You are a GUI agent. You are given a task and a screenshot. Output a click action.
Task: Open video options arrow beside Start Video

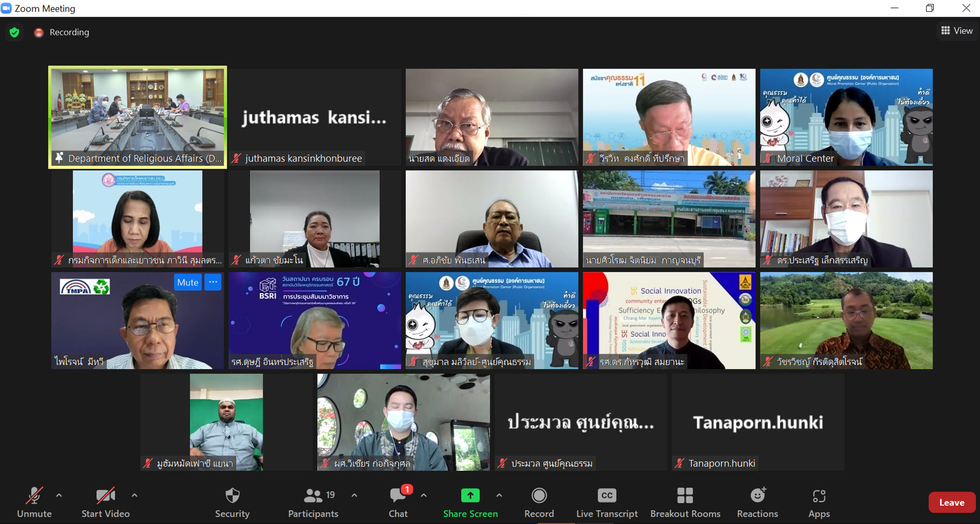pyautogui.click(x=134, y=495)
